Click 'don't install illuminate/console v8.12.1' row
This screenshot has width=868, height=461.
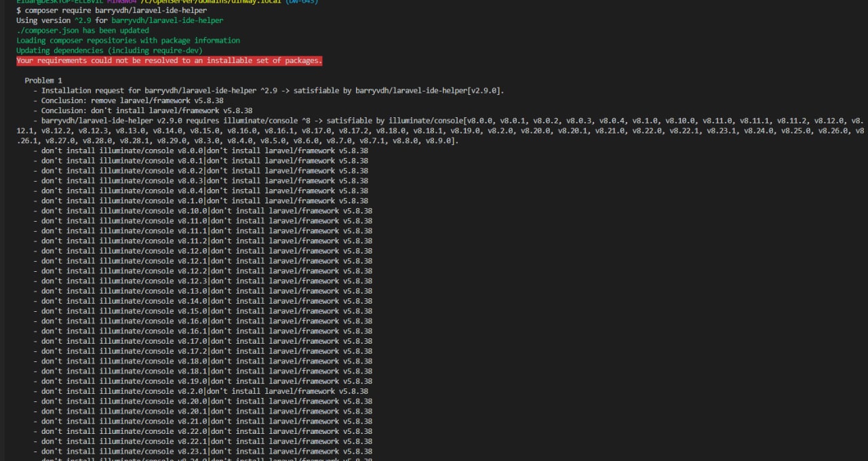pos(203,261)
